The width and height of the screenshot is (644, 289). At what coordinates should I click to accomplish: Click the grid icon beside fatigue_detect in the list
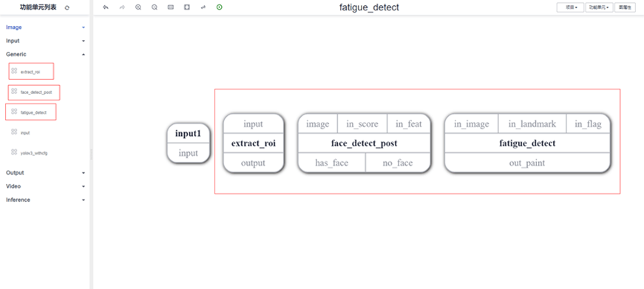[x=14, y=112]
